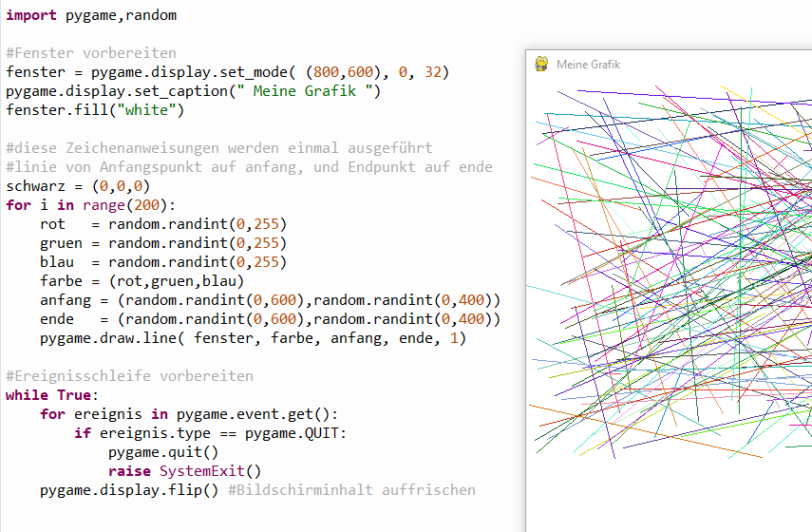The image size is (812, 532).
Task: Click the '#Bildschirminhalt auffrischen' comment
Action: click(x=351, y=490)
